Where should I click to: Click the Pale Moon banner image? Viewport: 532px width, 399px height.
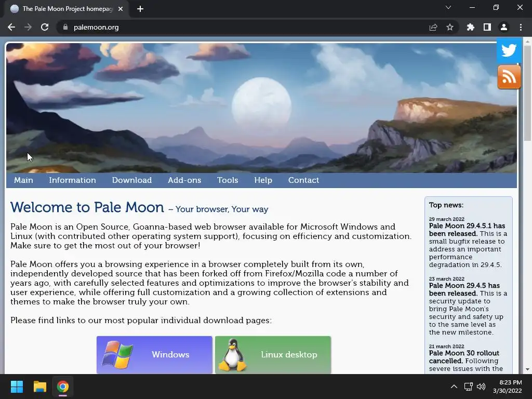point(261,108)
